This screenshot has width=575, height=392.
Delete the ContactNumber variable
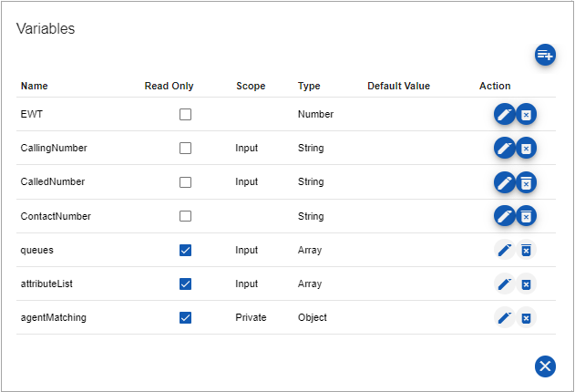tap(526, 216)
